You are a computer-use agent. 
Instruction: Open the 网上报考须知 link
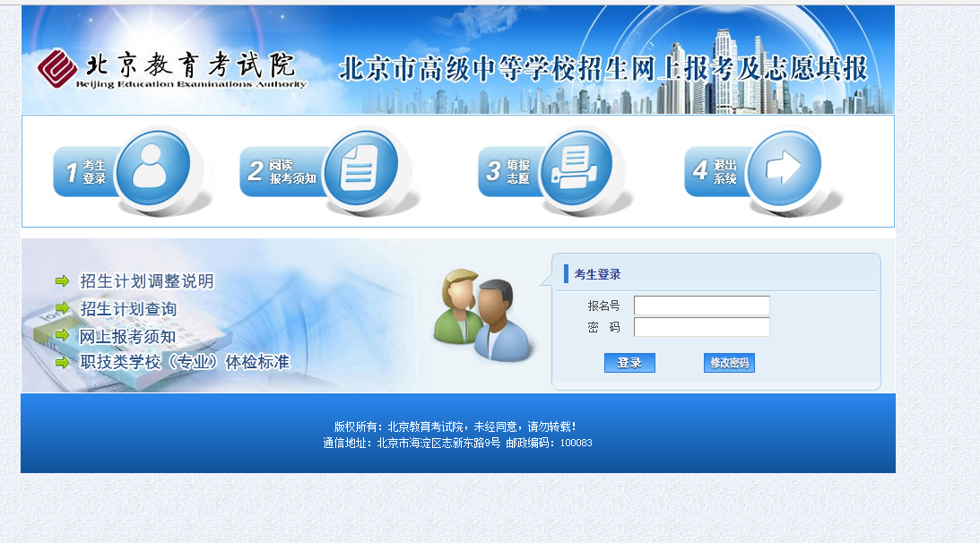[x=127, y=336]
